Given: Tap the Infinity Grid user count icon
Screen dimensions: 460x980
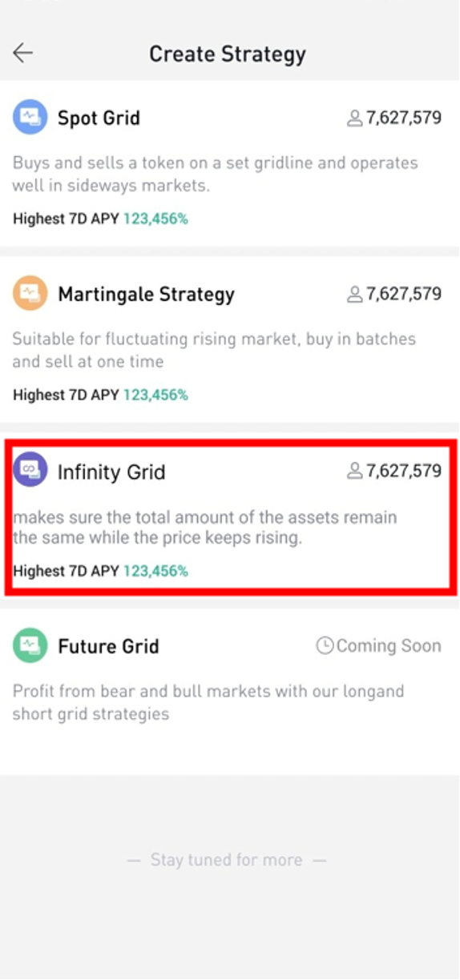Looking at the screenshot, I should tap(354, 471).
